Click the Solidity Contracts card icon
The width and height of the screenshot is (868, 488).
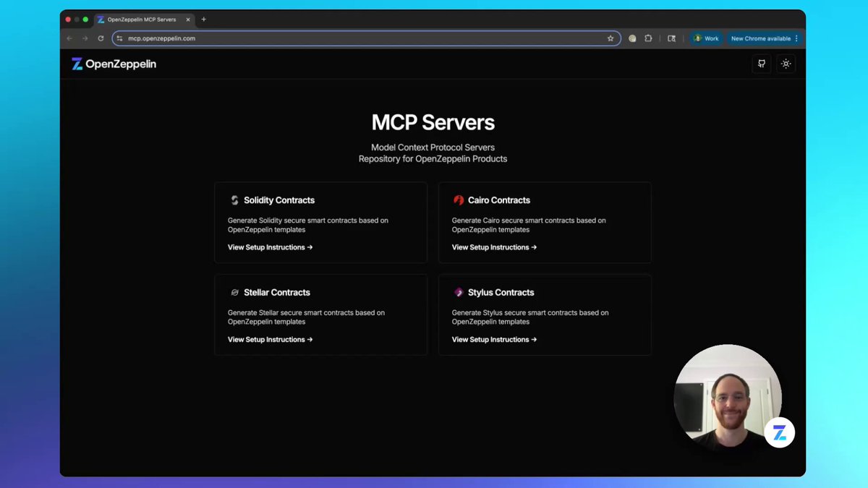(234, 200)
